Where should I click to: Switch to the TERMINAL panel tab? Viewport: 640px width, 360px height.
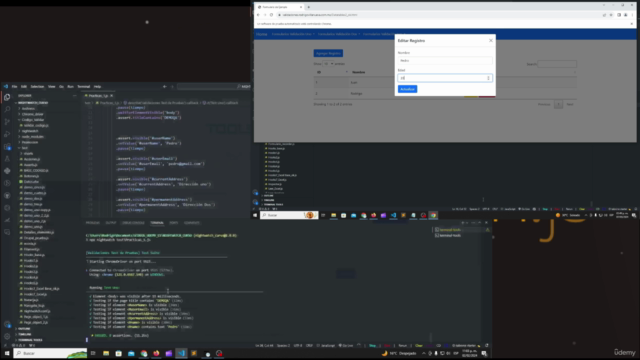pyautogui.click(x=157, y=223)
